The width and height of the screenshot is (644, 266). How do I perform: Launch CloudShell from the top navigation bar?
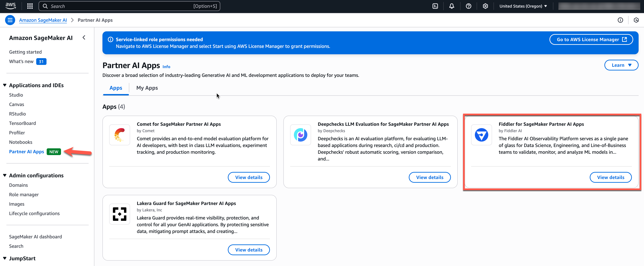pyautogui.click(x=435, y=6)
